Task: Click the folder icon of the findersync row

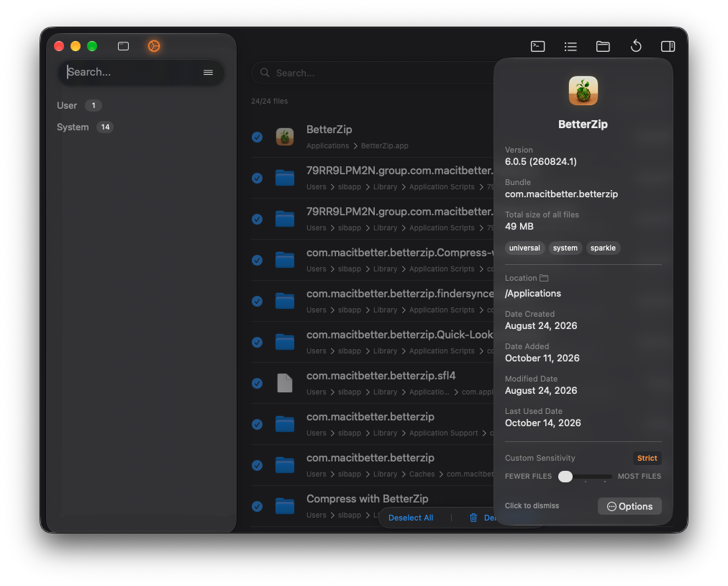Action: click(285, 301)
